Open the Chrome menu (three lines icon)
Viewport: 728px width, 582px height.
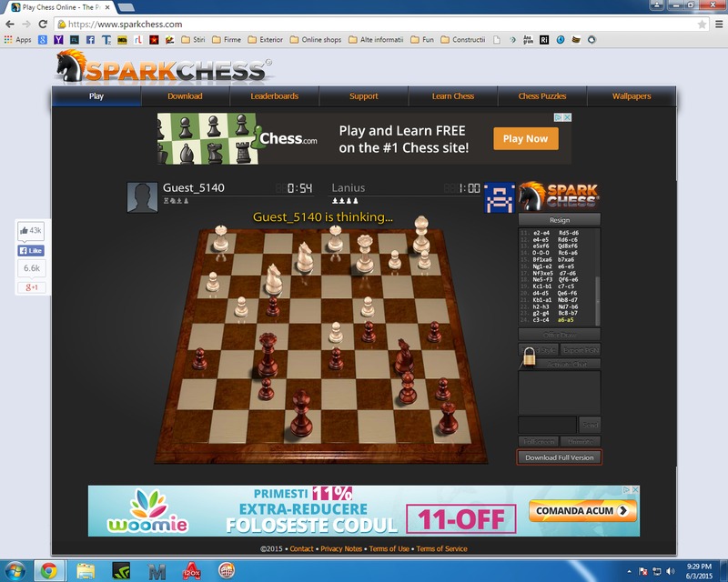(719, 25)
